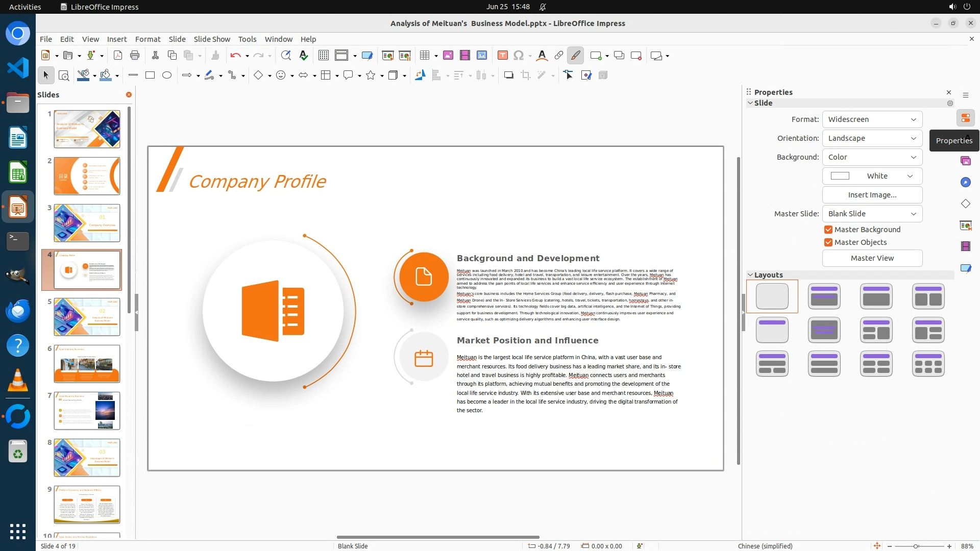Open the Format dropdown showing Widescreen
980x551 pixels.
872,119
